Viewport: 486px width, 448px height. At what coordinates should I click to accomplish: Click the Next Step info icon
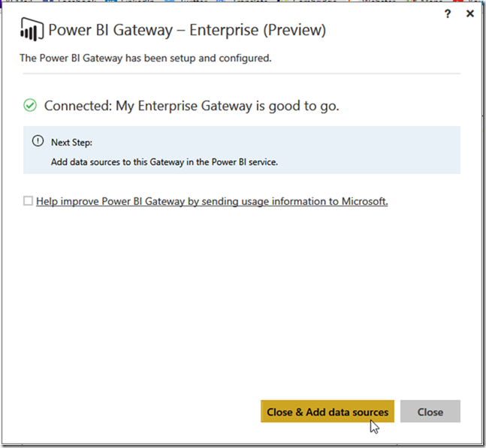(38, 142)
